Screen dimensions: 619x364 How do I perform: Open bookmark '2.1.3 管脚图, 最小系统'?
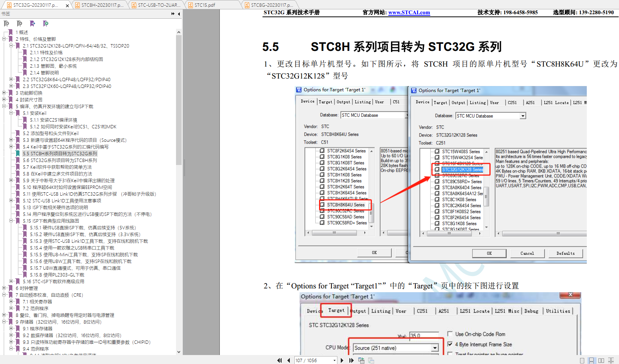[x=53, y=66]
